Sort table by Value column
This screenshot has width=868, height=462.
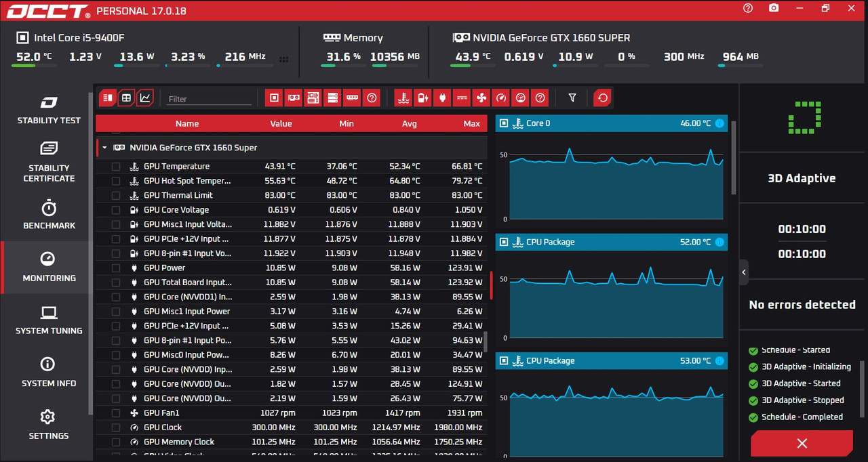coord(281,123)
